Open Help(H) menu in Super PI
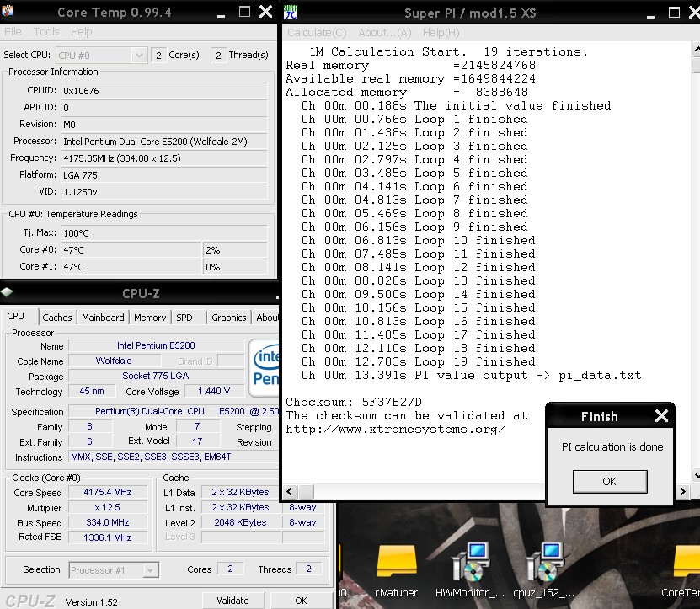 (x=441, y=33)
